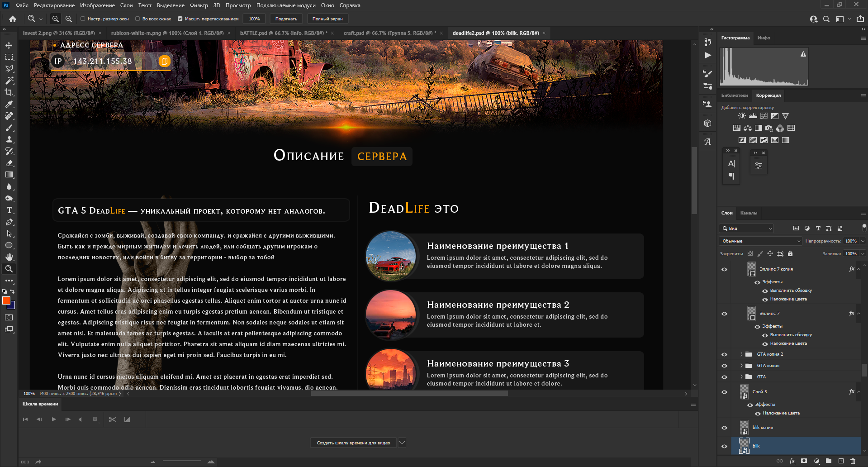Add Curves adjustment layer
The width and height of the screenshot is (868, 467).
(764, 116)
